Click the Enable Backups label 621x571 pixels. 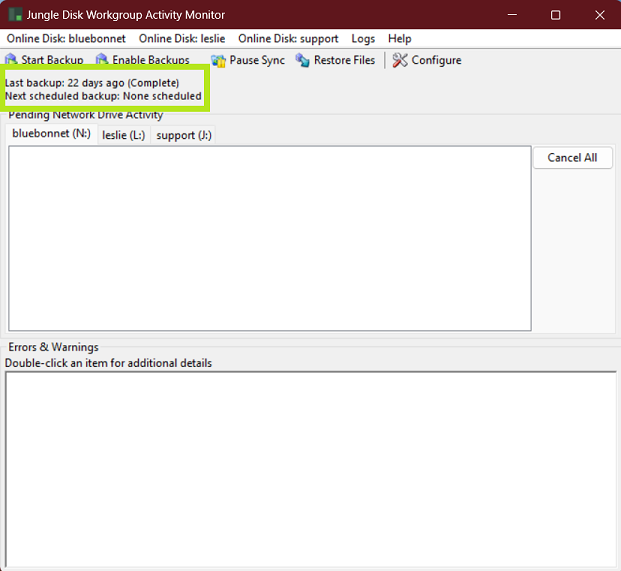click(x=151, y=60)
